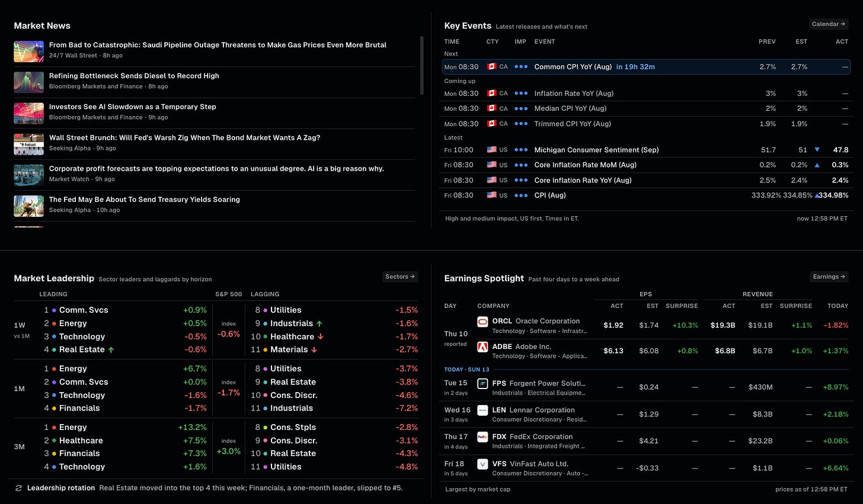
Task: Open the Earnings link button
Action: pos(829,277)
